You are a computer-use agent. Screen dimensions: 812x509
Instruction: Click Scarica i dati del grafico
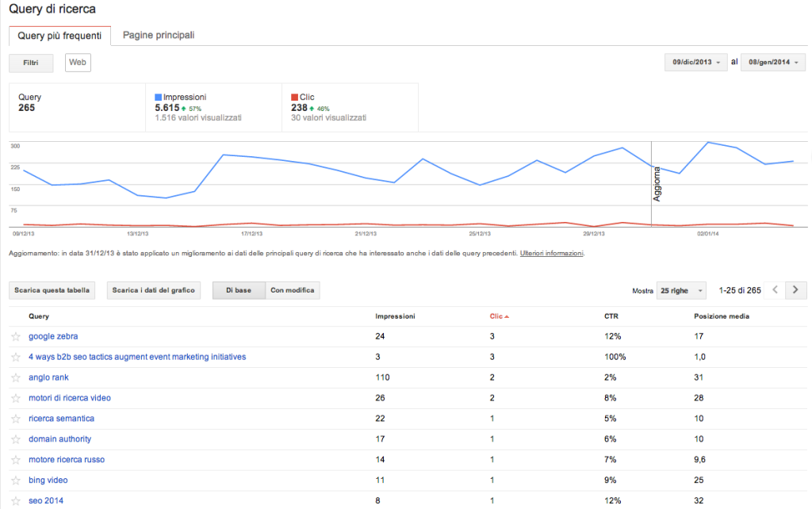[153, 290]
